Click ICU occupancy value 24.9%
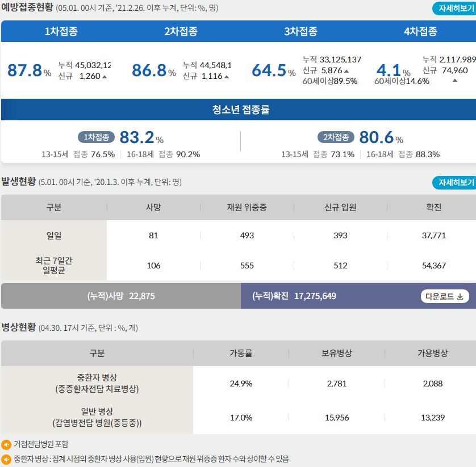The height and width of the screenshot is (467, 476). (241, 384)
